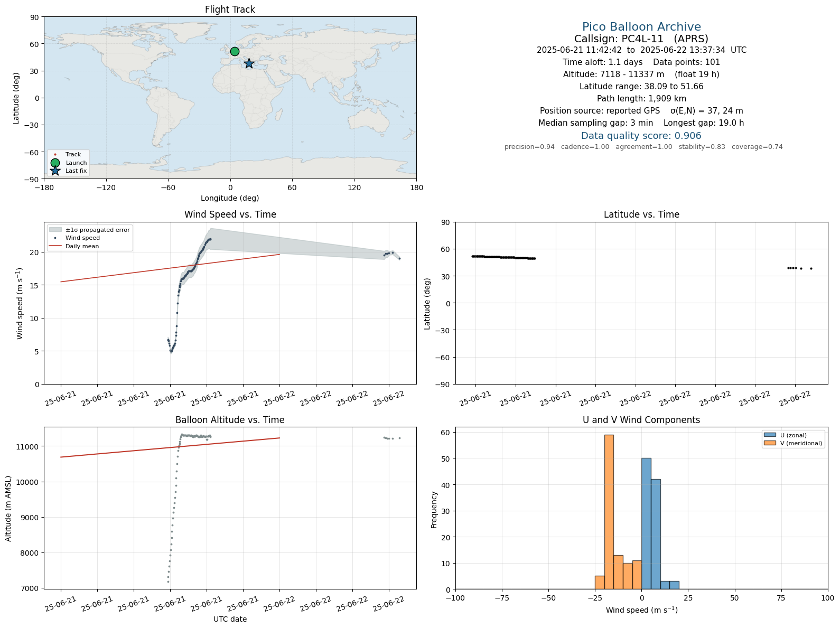Click 'Latitude range: 38.09 to 51.66'
The image size is (840, 628).
tap(641, 87)
